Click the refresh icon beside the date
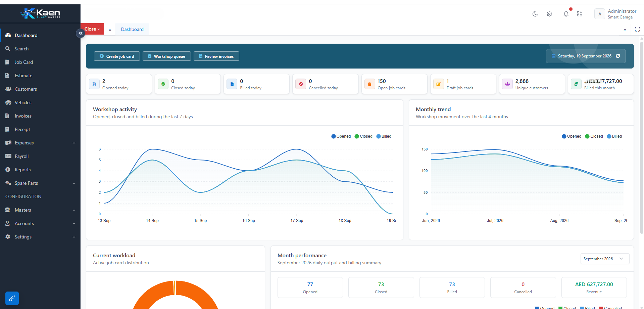 click(618, 56)
